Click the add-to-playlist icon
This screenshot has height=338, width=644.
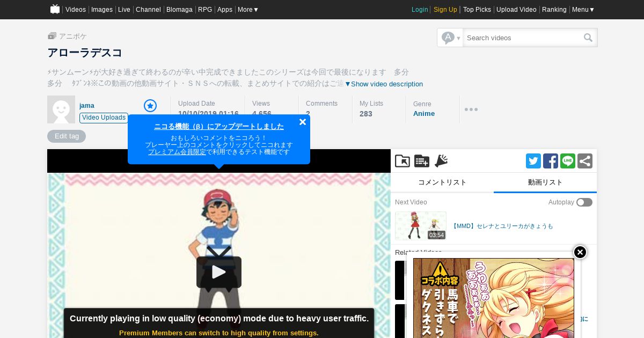pos(422,161)
